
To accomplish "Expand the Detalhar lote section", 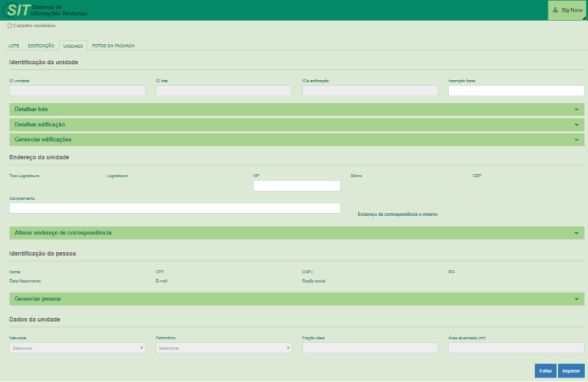I will pyautogui.click(x=297, y=109).
